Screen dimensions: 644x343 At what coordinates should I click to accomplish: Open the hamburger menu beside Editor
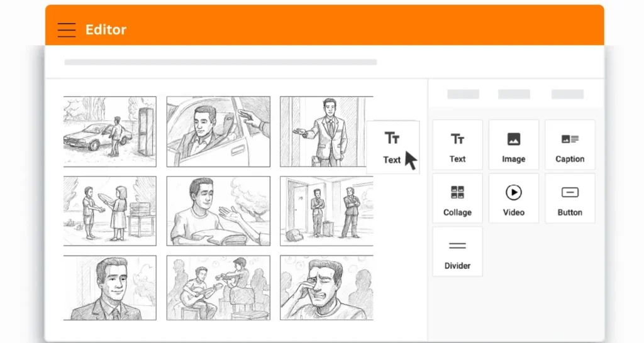pos(67,30)
